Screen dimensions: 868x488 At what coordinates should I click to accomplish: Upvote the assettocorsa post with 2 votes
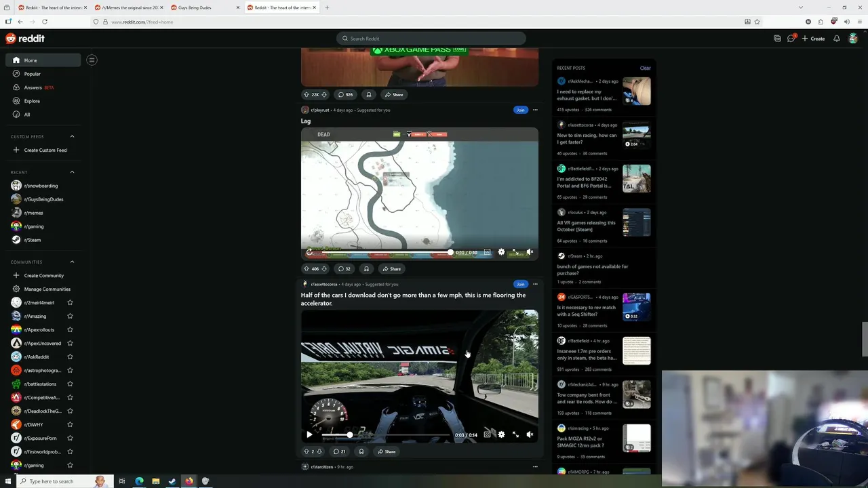(x=307, y=451)
